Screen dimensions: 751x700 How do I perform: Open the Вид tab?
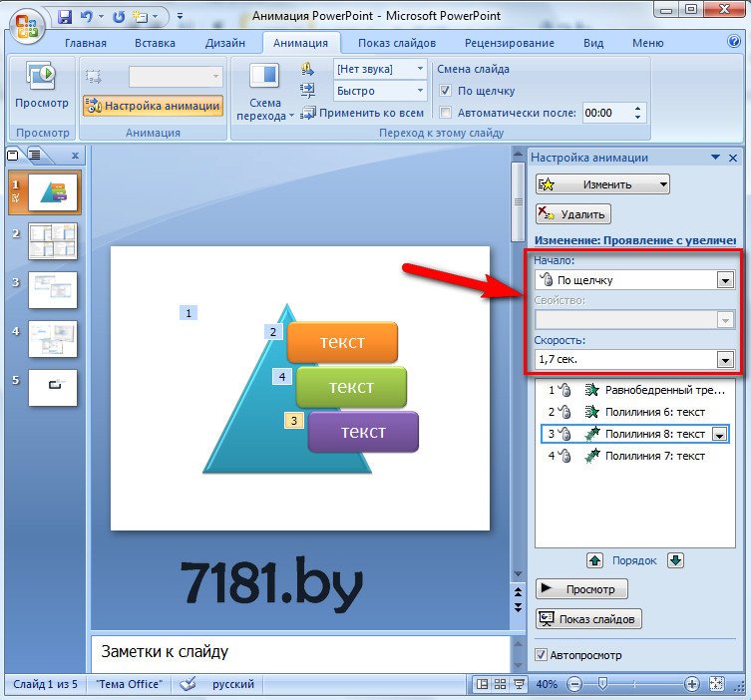click(x=593, y=43)
